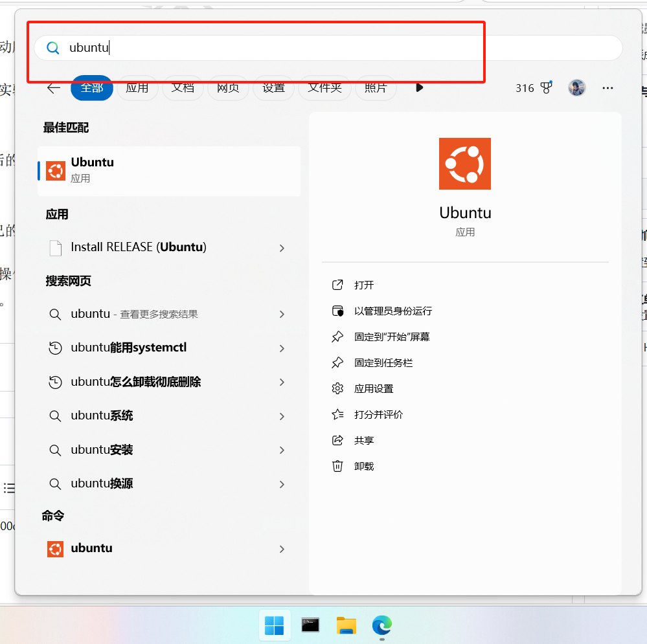Image resolution: width=647 pixels, height=644 pixels.
Task: Open File Explorer from taskbar
Action: [346, 625]
